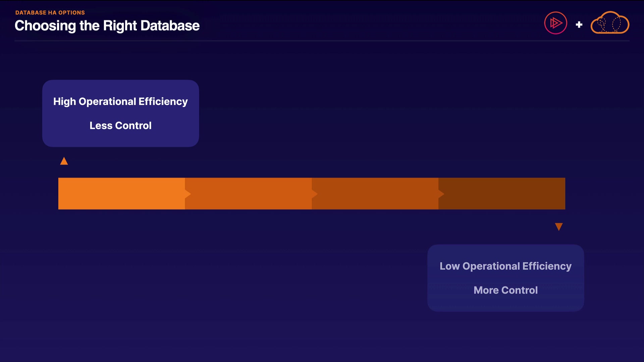Screen dimensions: 644x362
Task: Click the Pluralsight play logo icon
Action: 555,23
